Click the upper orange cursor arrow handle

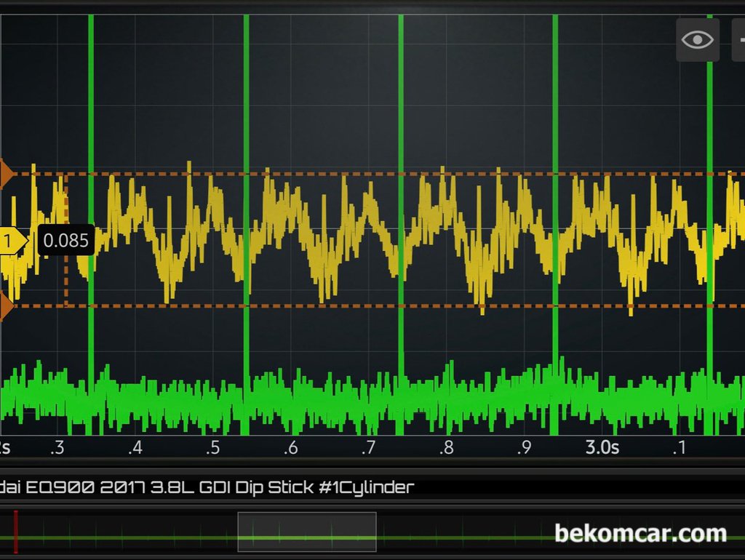click(4, 173)
